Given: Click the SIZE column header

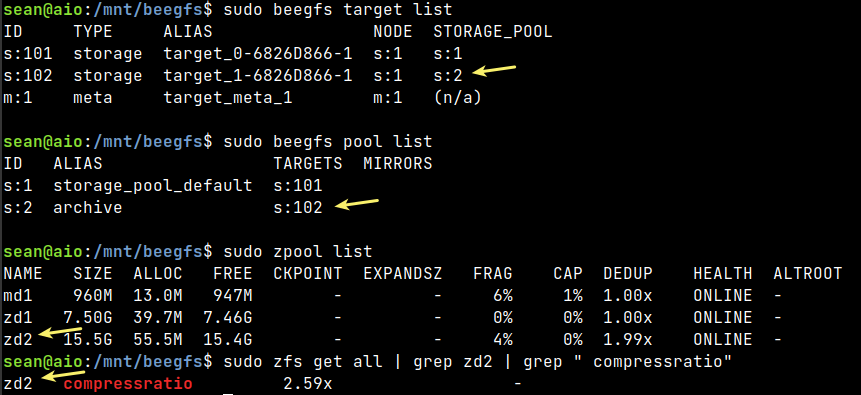Looking at the screenshot, I should (93, 274).
